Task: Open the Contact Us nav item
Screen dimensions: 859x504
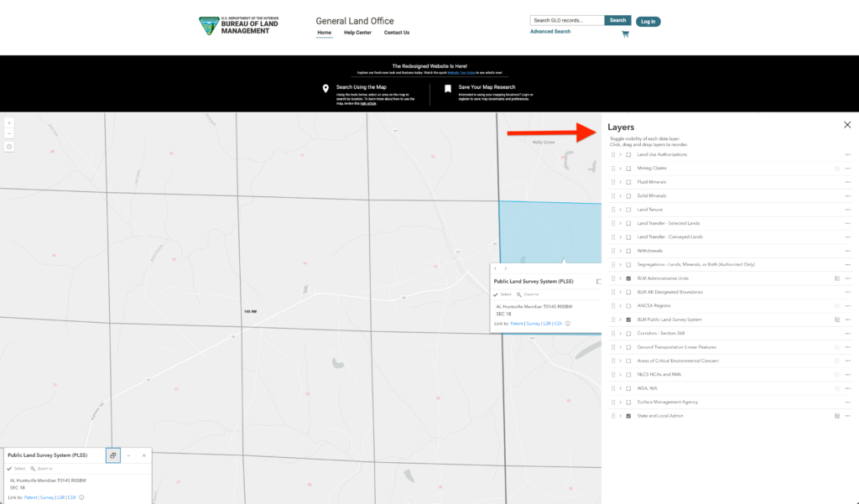Action: [397, 33]
